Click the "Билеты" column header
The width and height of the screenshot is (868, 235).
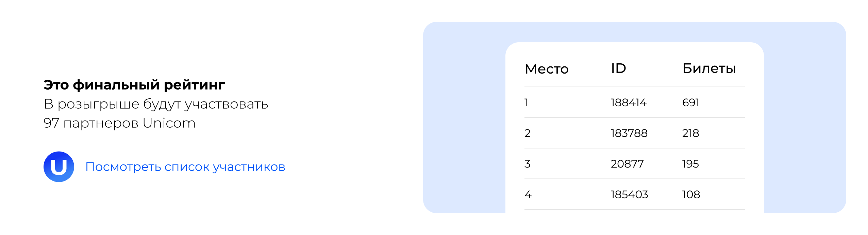[709, 69]
